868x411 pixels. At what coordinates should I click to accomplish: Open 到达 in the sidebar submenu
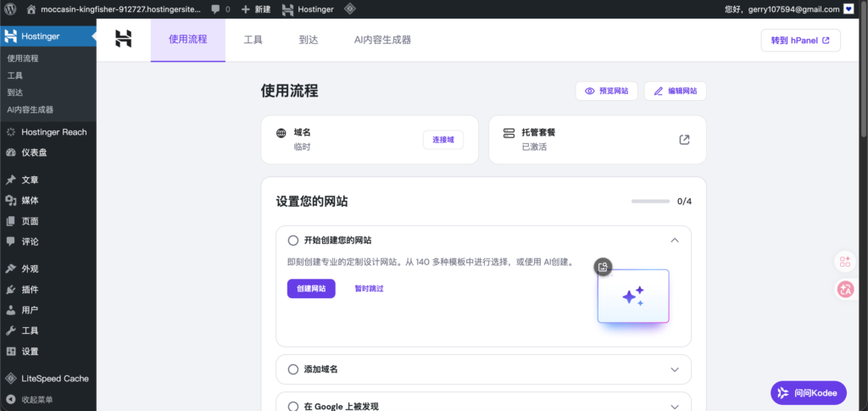[15, 92]
